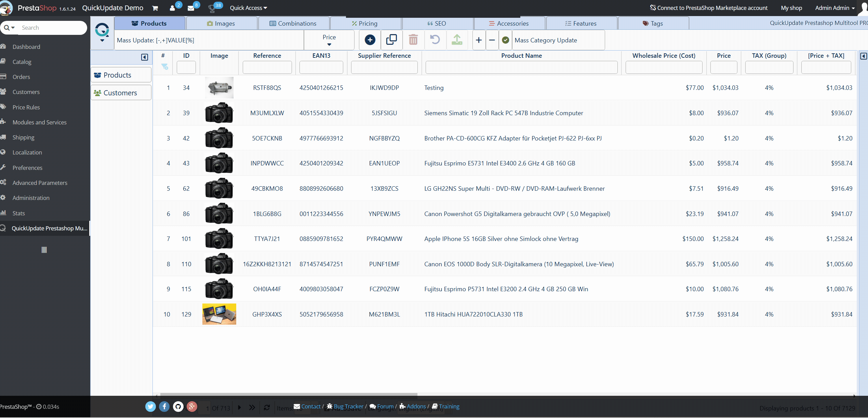The height and width of the screenshot is (418, 868).
Task: Open the Bug Tracker link
Action: (x=349, y=406)
